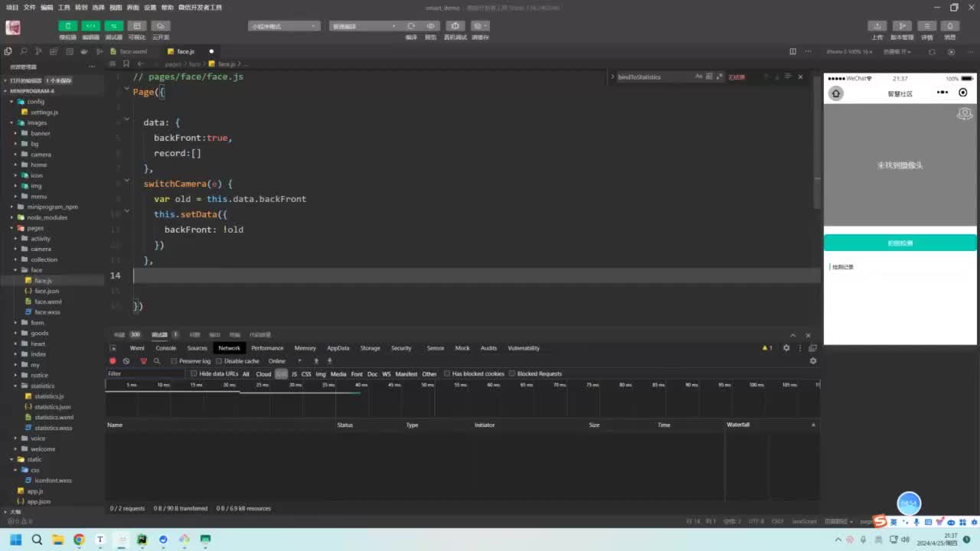Screen dimensions: 980x551
Task: Open the Explorer files icon in sidebar
Action: pos(8,51)
